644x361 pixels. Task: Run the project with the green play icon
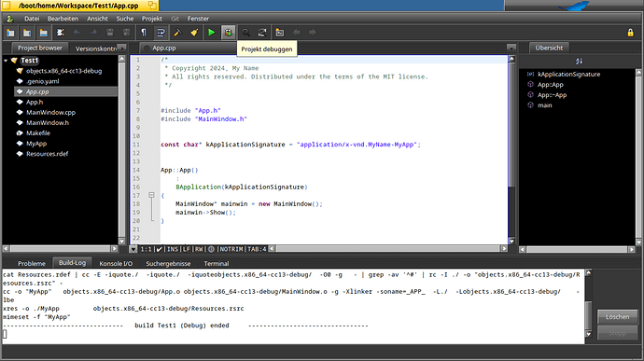click(211, 33)
